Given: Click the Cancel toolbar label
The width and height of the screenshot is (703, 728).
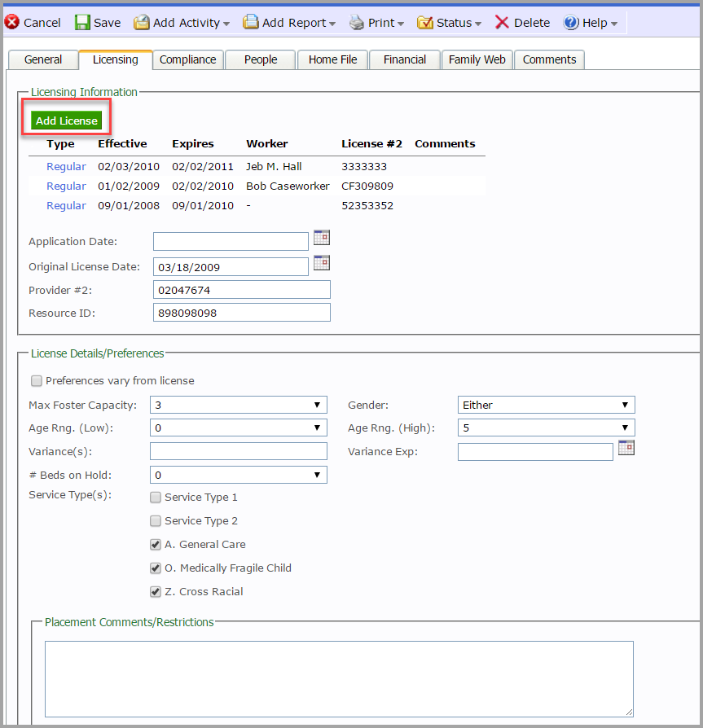Looking at the screenshot, I should tap(42, 23).
